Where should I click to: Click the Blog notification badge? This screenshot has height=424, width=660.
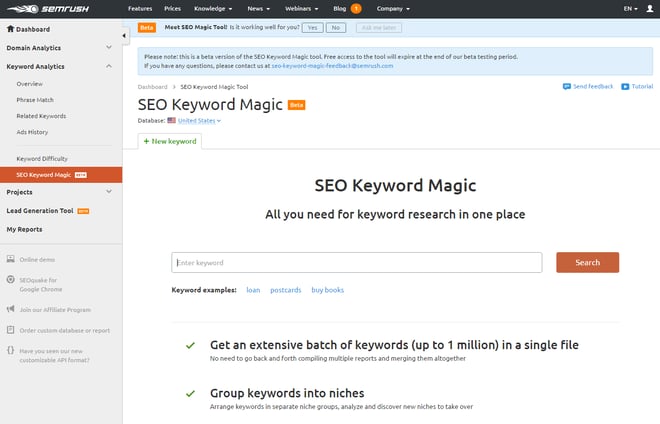point(356,8)
